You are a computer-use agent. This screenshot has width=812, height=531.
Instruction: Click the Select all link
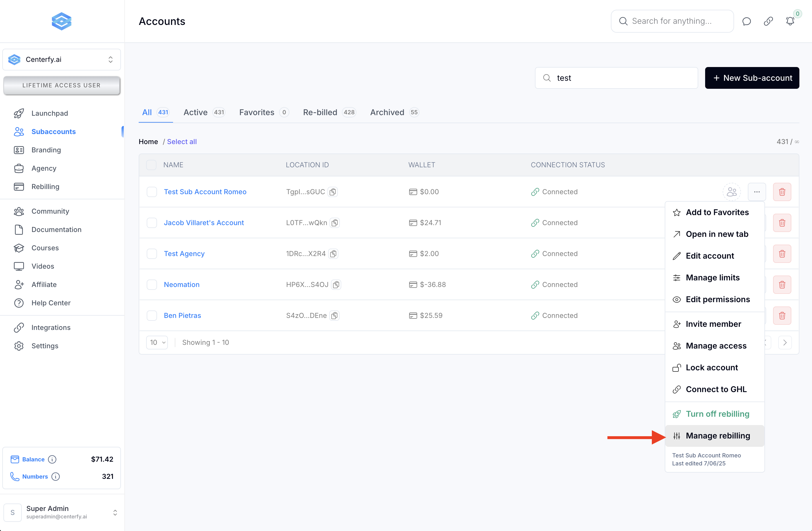182,141
